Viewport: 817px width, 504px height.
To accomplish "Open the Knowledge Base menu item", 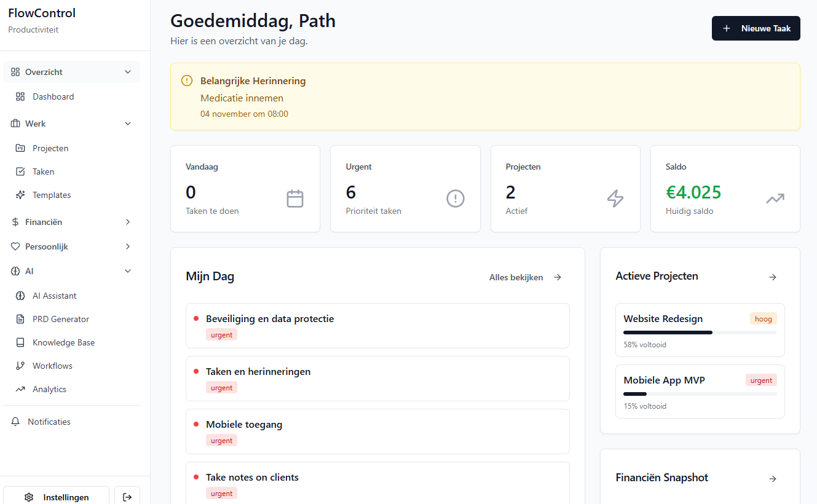I will pos(63,342).
